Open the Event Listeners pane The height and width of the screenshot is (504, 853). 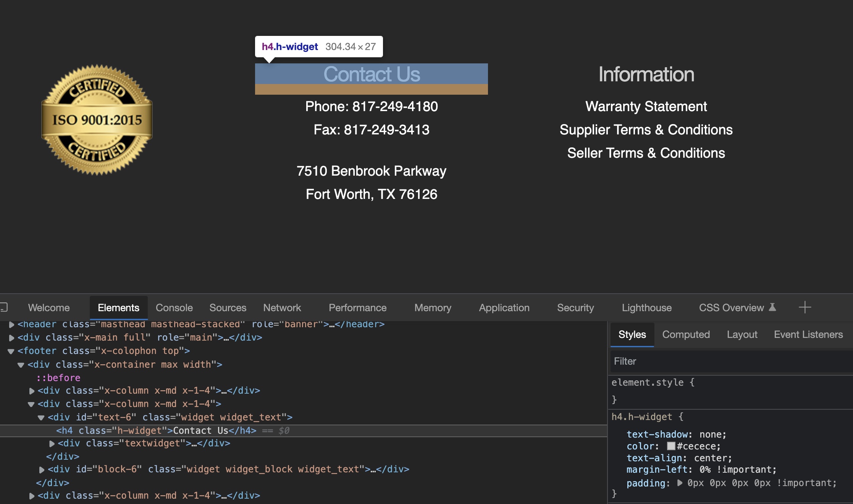(808, 334)
